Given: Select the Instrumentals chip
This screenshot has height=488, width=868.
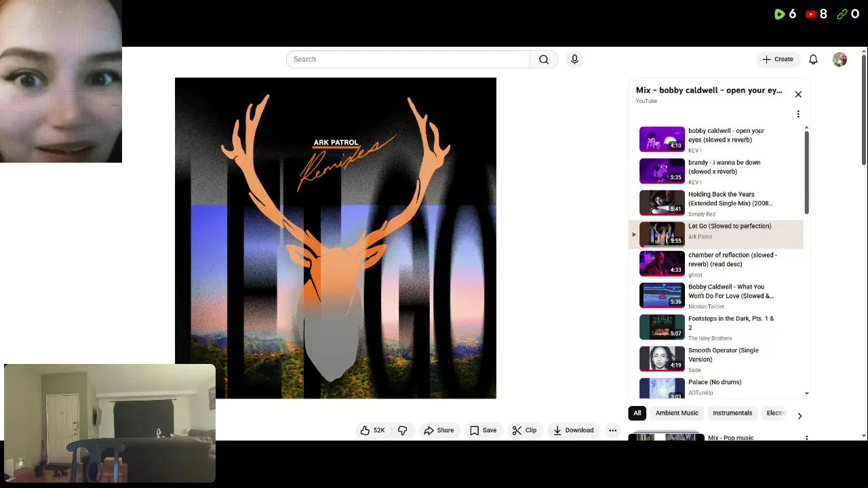Looking at the screenshot, I should tap(732, 413).
